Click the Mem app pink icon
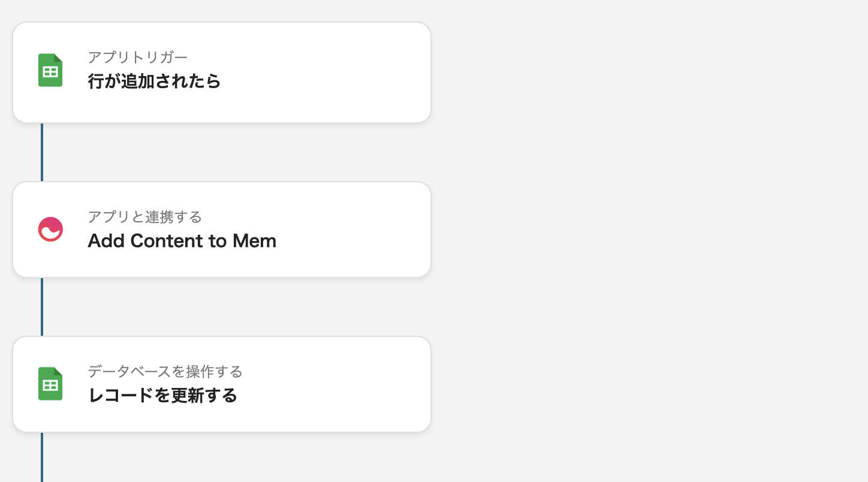This screenshot has width=868, height=482. click(x=50, y=230)
